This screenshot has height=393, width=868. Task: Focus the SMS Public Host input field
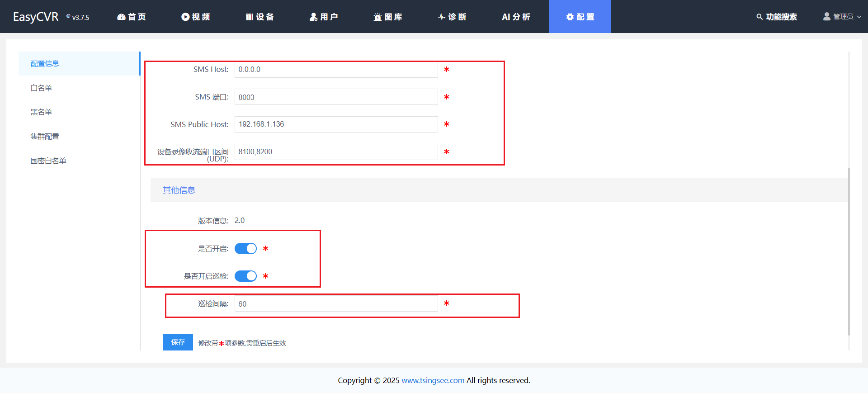coord(336,124)
